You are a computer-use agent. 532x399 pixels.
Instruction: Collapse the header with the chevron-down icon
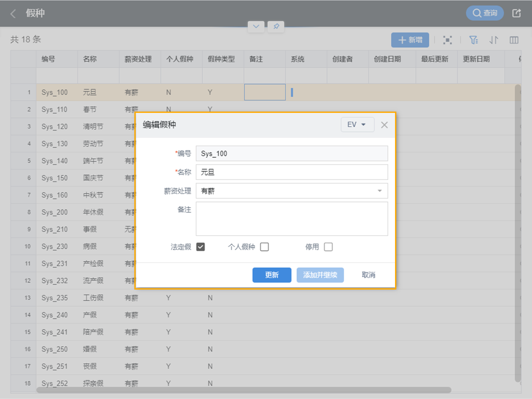click(256, 26)
